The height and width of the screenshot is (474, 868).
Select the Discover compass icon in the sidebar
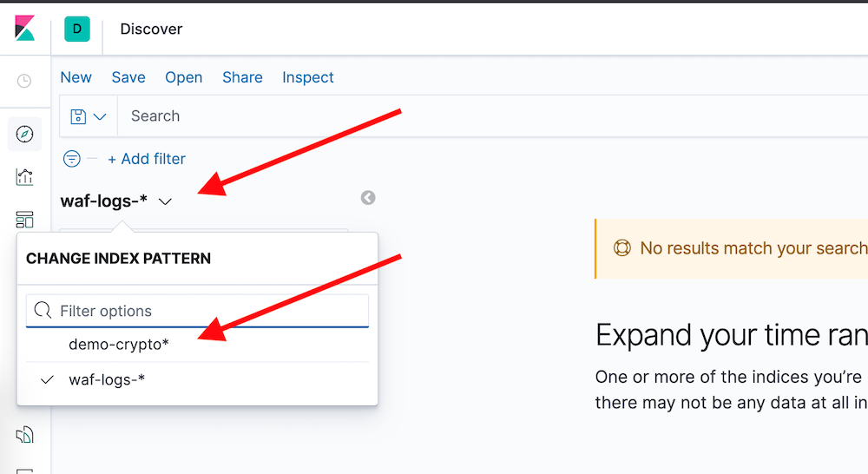tap(24, 134)
